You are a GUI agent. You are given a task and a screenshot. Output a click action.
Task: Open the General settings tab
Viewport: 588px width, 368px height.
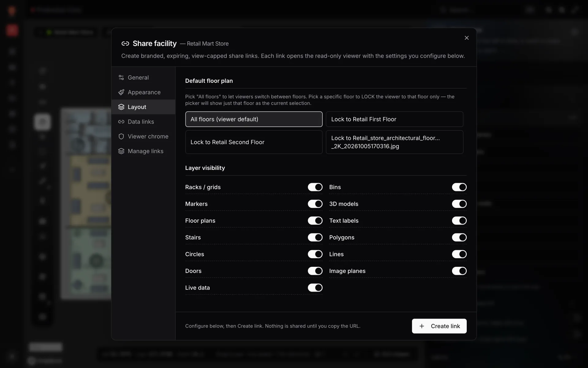pyautogui.click(x=143, y=78)
